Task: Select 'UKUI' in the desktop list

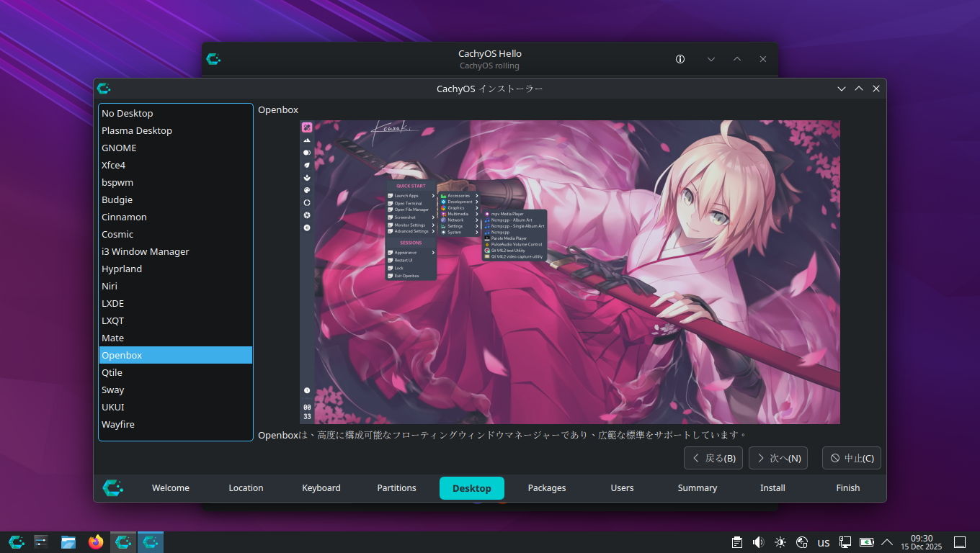Action: coord(176,407)
